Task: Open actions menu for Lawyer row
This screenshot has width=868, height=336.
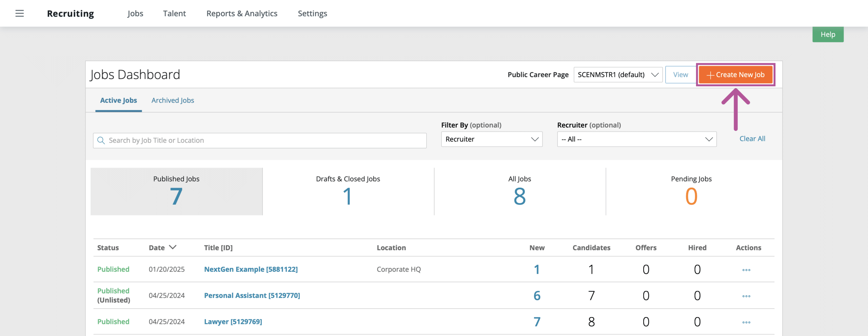Action: pyautogui.click(x=746, y=322)
